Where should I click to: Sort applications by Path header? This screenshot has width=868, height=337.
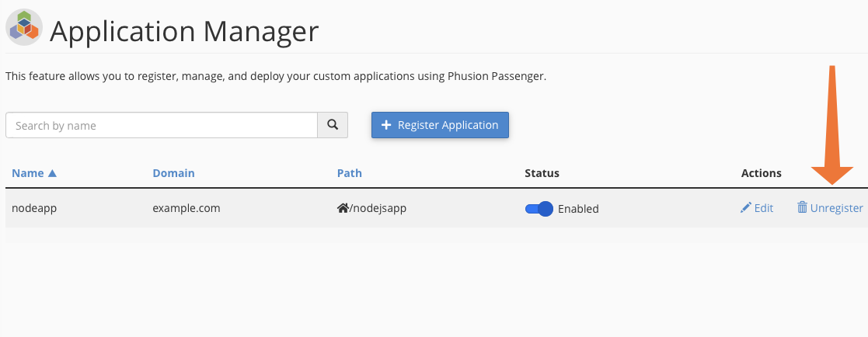coord(349,173)
